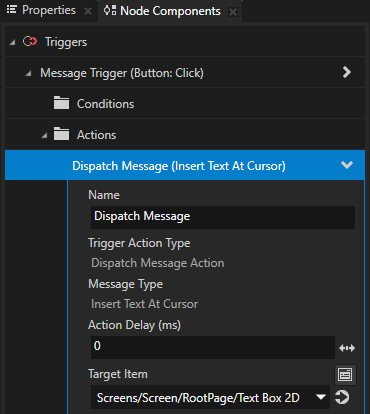This screenshot has width=370, height=414.
Task: Click the Actions folder icon
Action: (x=61, y=134)
